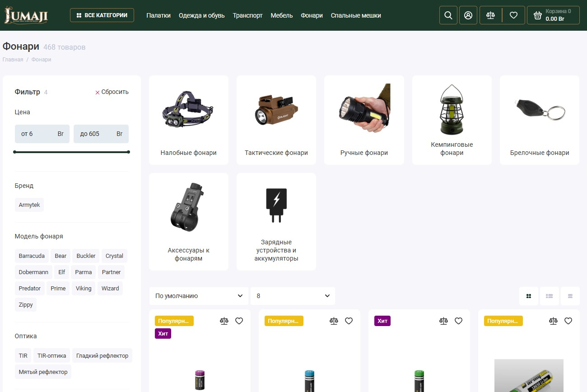Add blue battery product to comparison
587x392 pixels.
[x=334, y=321]
